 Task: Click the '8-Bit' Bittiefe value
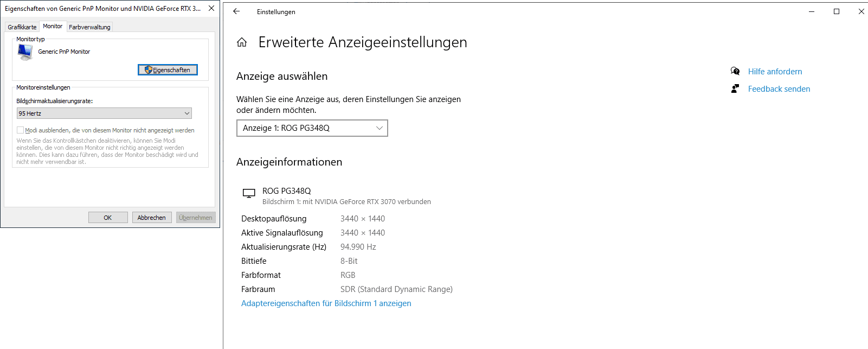point(349,261)
